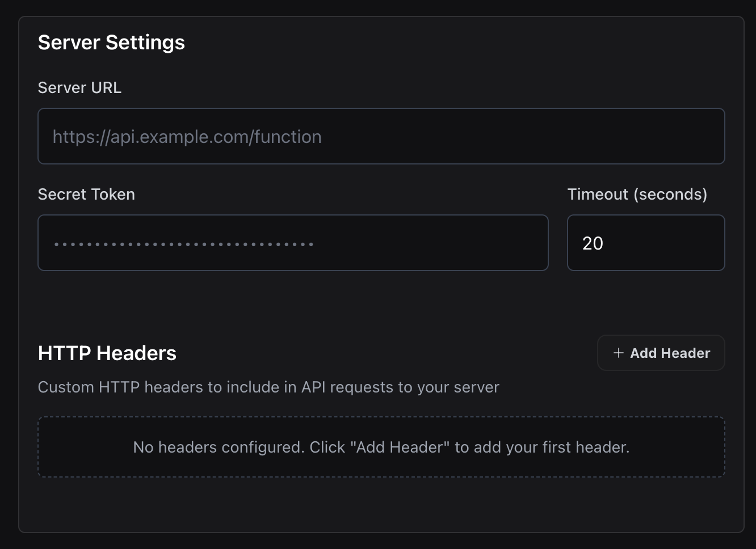Click the quoted "Add Header" in empty message
The image size is (756, 549).
[398, 447]
